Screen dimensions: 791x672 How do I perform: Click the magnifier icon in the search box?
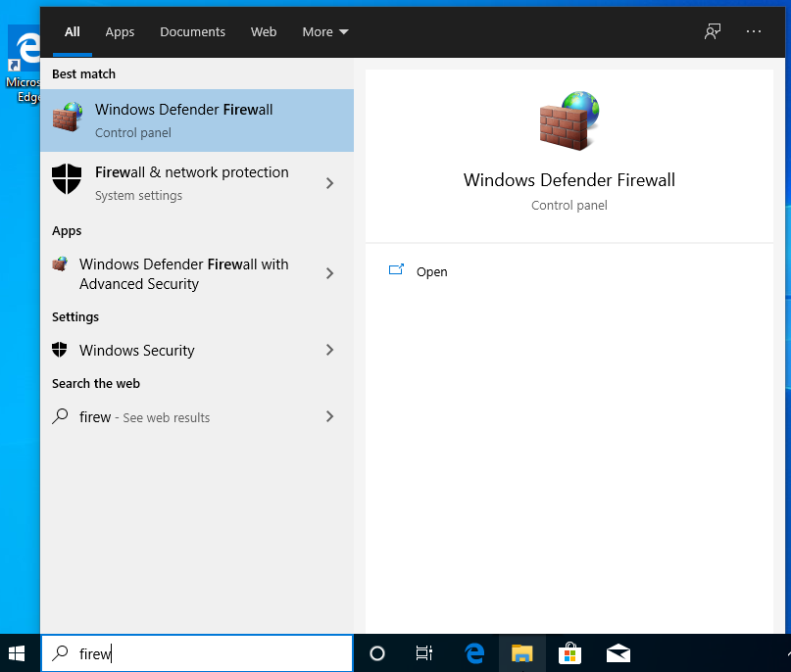pyautogui.click(x=60, y=652)
